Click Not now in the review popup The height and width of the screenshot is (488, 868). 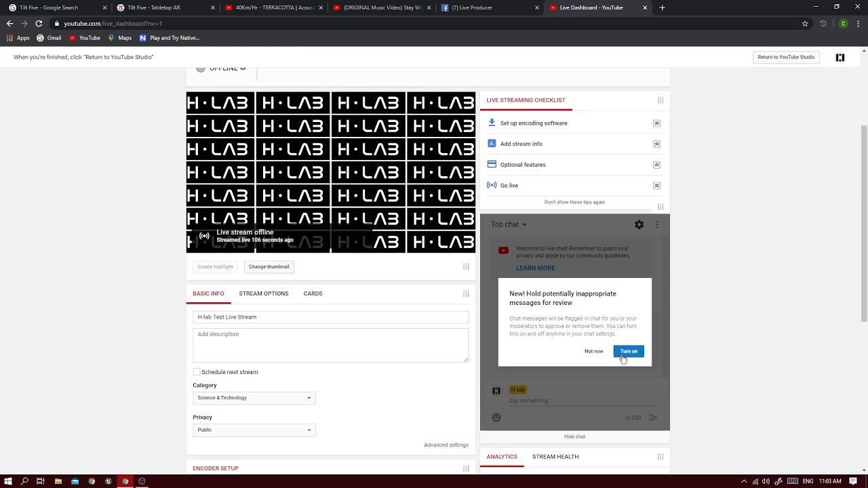(593, 351)
